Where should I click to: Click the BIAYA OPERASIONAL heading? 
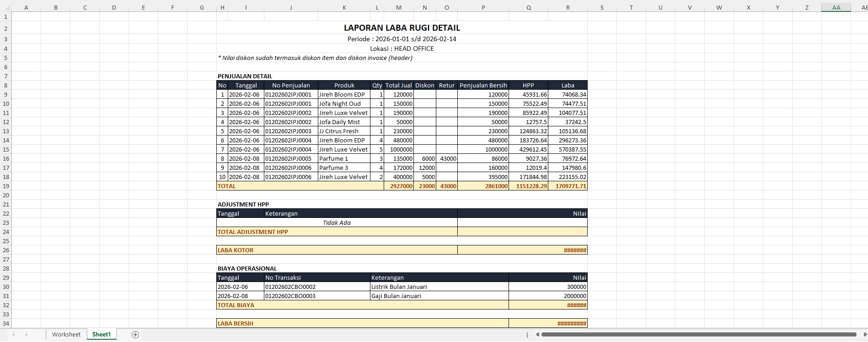coord(247,268)
